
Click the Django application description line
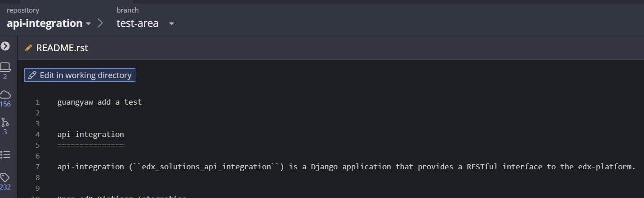(x=346, y=167)
